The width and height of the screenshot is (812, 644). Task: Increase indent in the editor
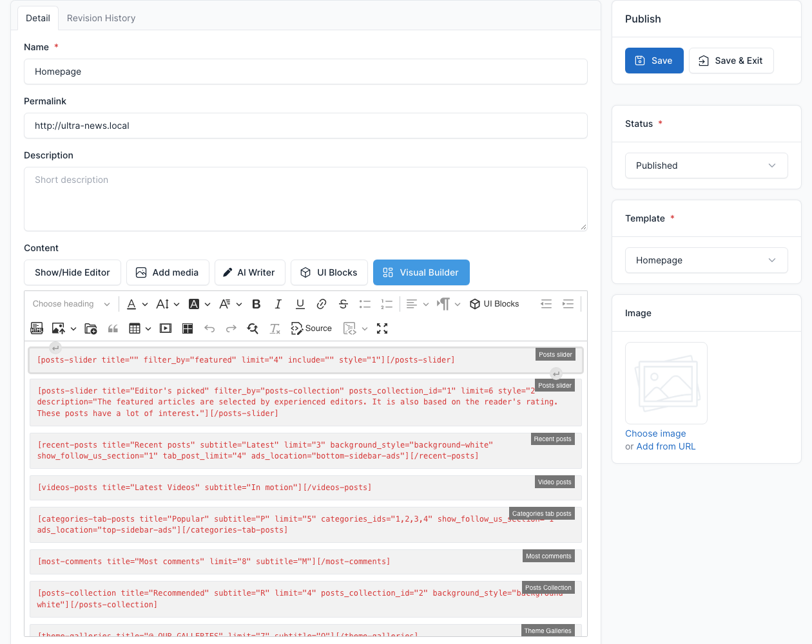tap(568, 304)
